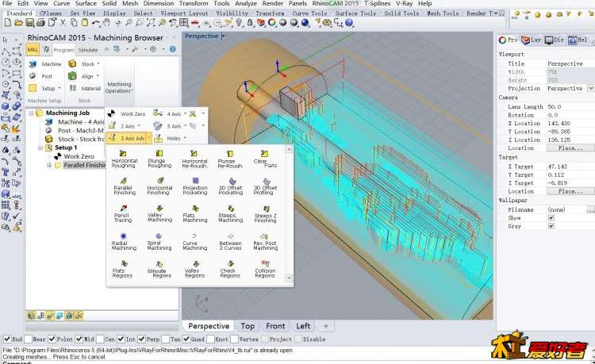595x364 pixels.
Task: Select 3D Offset Pocketing operation
Action: [x=230, y=186]
